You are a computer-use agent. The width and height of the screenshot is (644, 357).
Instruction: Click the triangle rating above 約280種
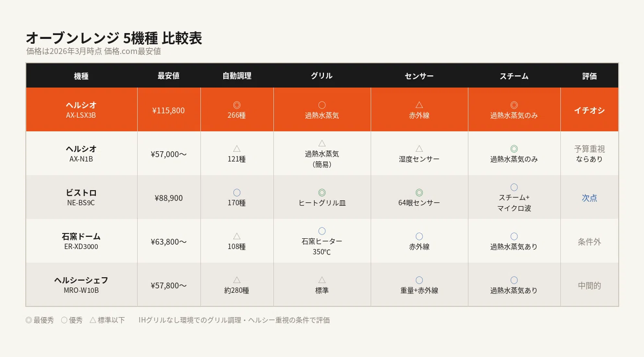[237, 280]
